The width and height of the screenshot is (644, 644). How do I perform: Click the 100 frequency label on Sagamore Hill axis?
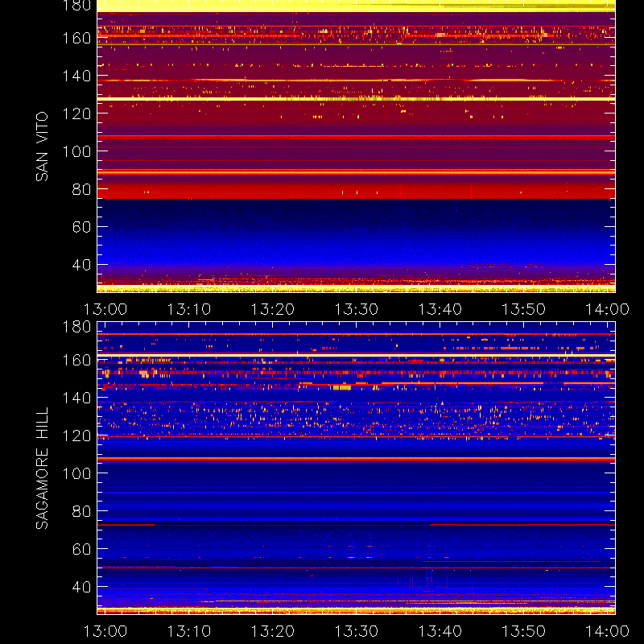76,473
